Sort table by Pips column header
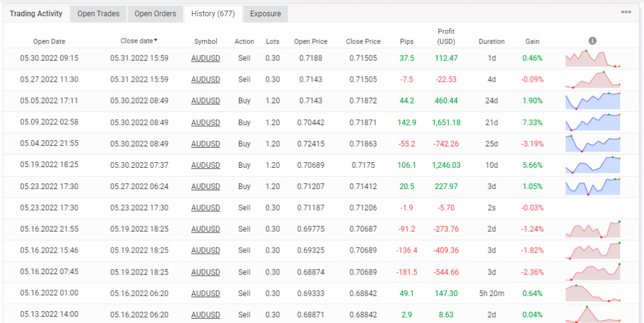This screenshot has width=644, height=323. coord(407,41)
